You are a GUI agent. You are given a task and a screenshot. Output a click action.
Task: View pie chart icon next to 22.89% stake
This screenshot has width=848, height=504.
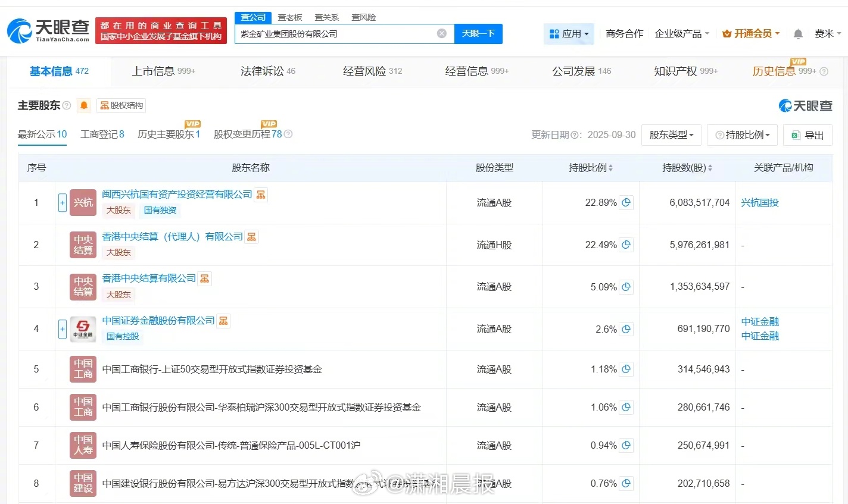(x=626, y=202)
